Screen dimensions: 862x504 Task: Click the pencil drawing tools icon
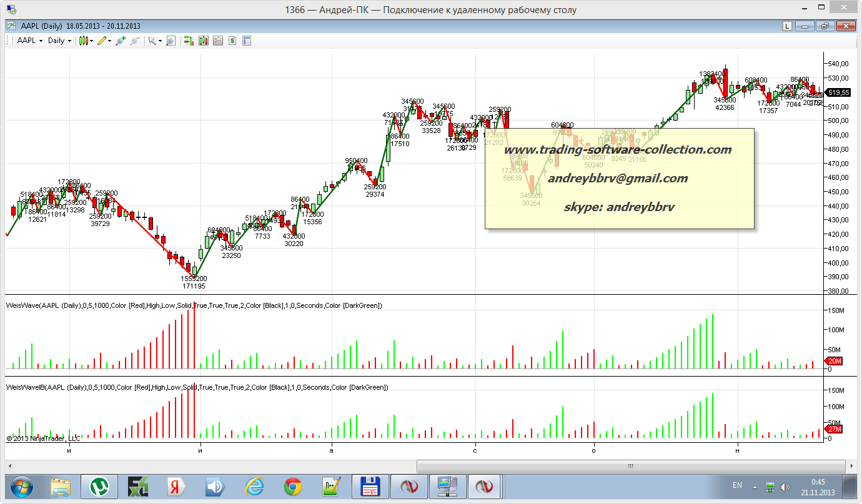(101, 41)
